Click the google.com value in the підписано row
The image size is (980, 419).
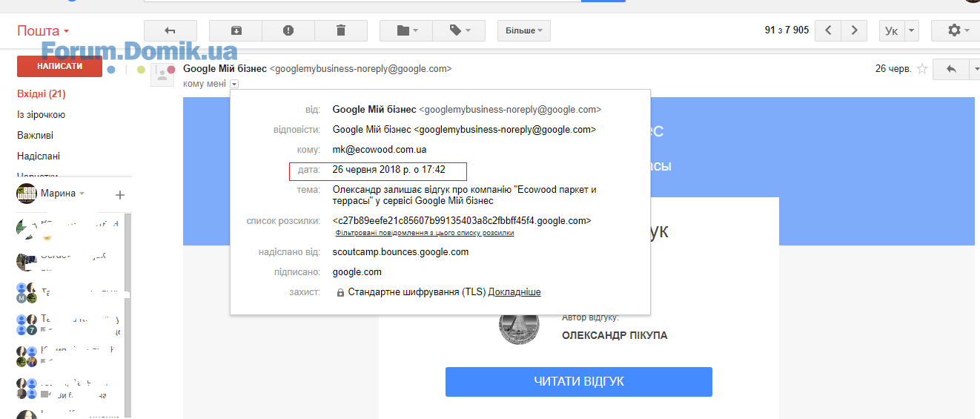click(357, 272)
